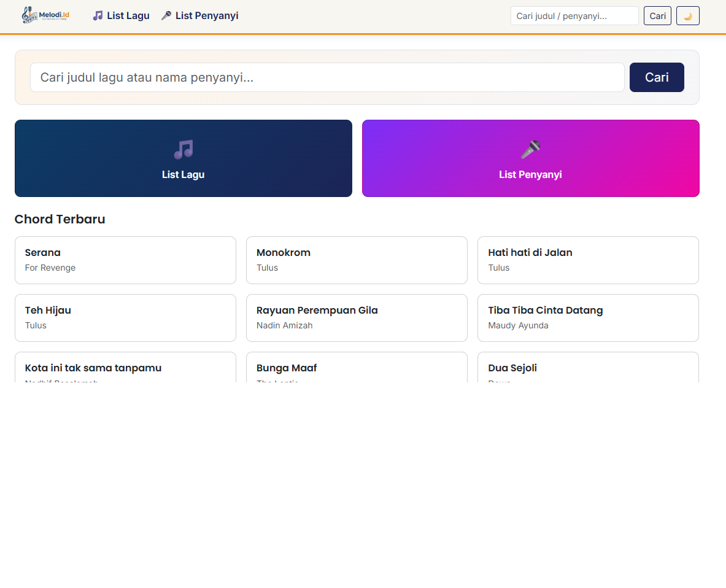Toggle dark mode with the moon button

point(687,16)
